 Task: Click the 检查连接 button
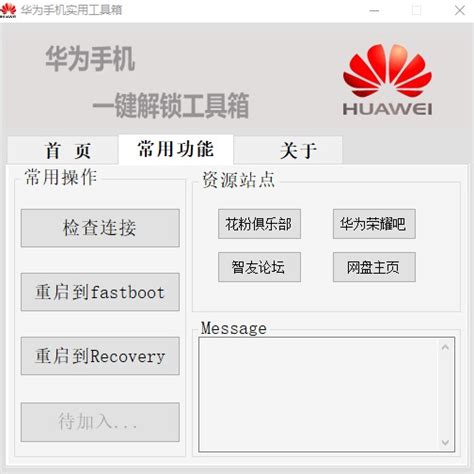point(100,228)
